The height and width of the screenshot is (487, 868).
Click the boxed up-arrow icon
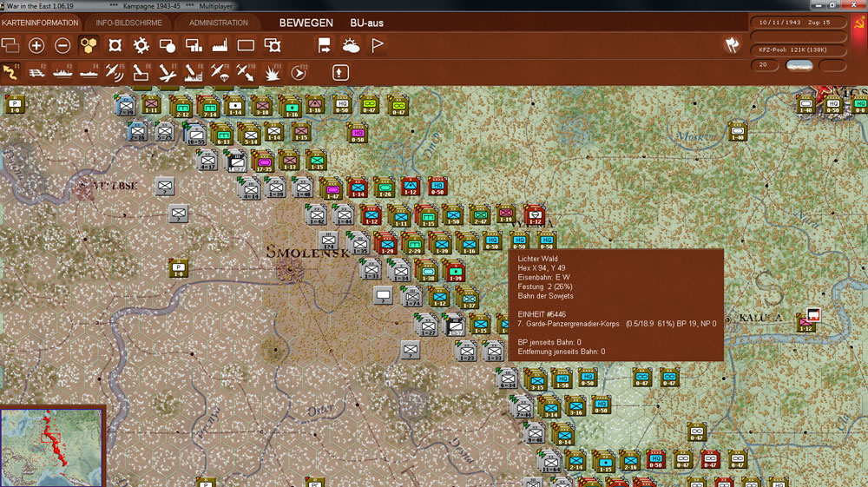pyautogui.click(x=340, y=73)
